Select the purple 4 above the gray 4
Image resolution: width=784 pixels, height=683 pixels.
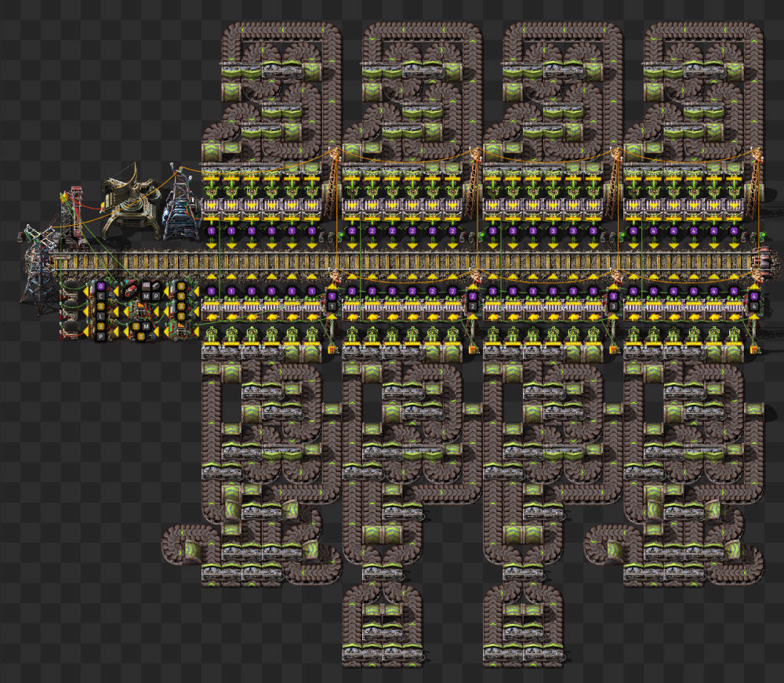pos(753,296)
